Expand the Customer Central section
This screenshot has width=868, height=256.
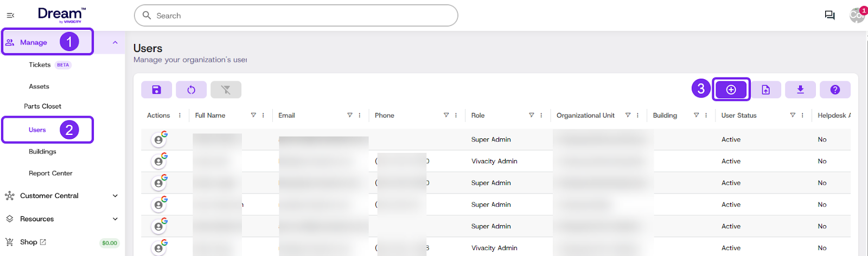(x=62, y=196)
